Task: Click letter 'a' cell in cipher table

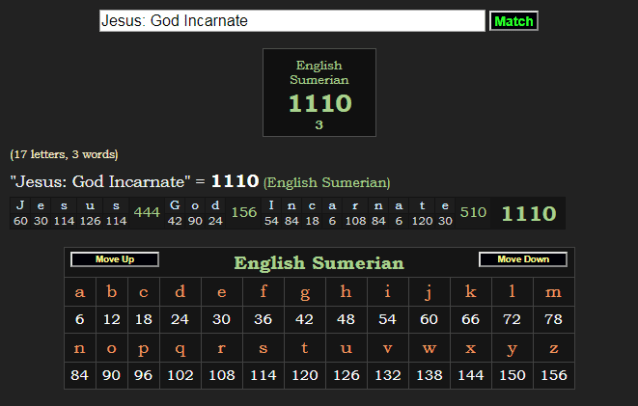Action: (80, 293)
